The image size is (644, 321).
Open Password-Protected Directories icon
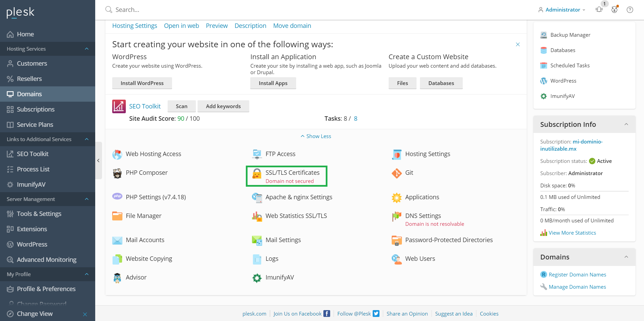tap(397, 240)
